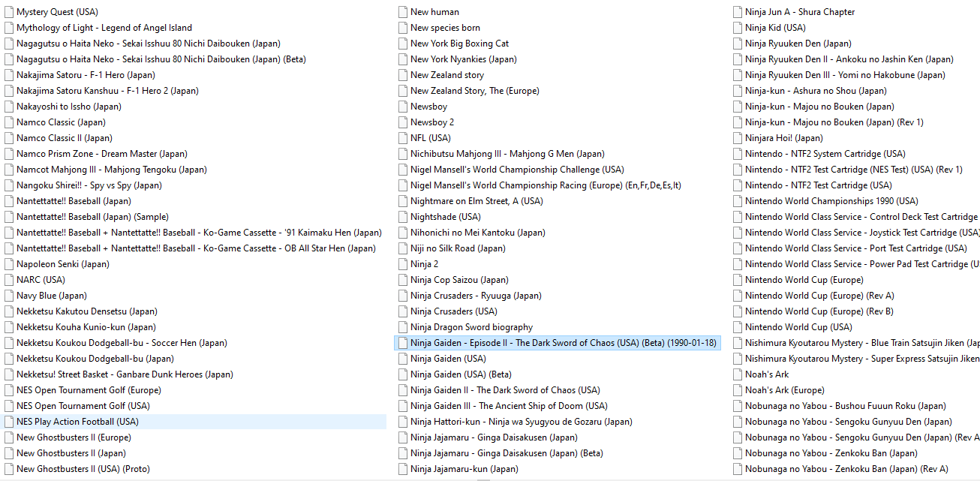Click the file icon beside Navy Blue (Japan)
Image resolution: width=980 pixels, height=481 pixels.
[9, 296]
